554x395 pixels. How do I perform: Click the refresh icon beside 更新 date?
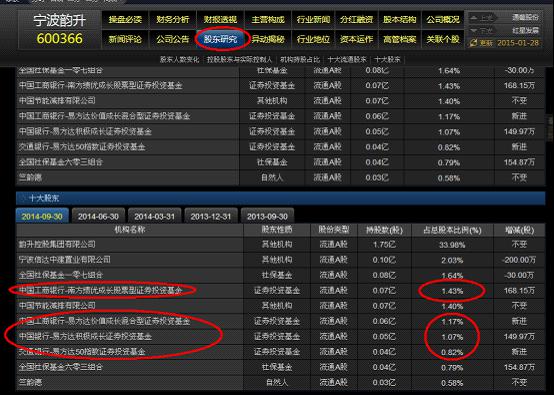click(x=473, y=43)
